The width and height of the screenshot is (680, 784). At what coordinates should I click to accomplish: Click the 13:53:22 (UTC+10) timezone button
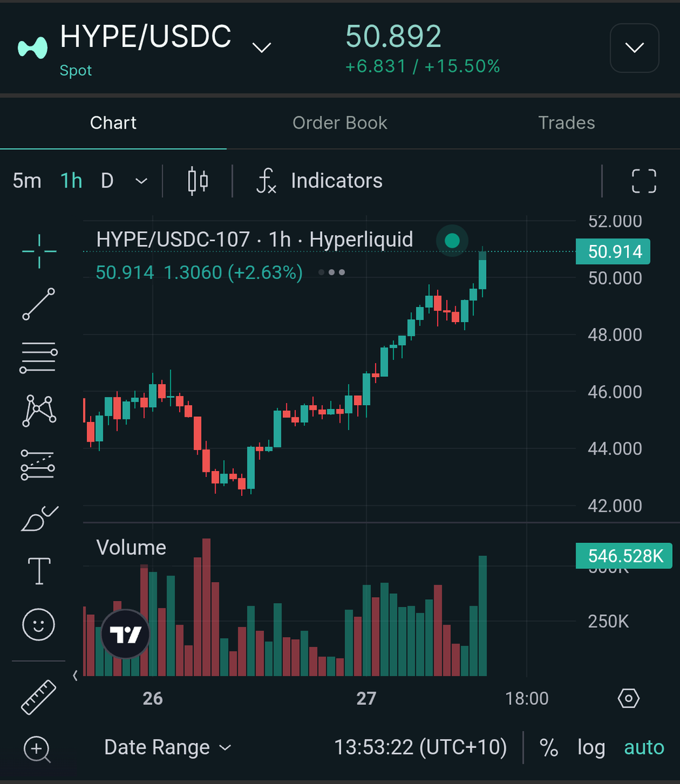tap(421, 747)
